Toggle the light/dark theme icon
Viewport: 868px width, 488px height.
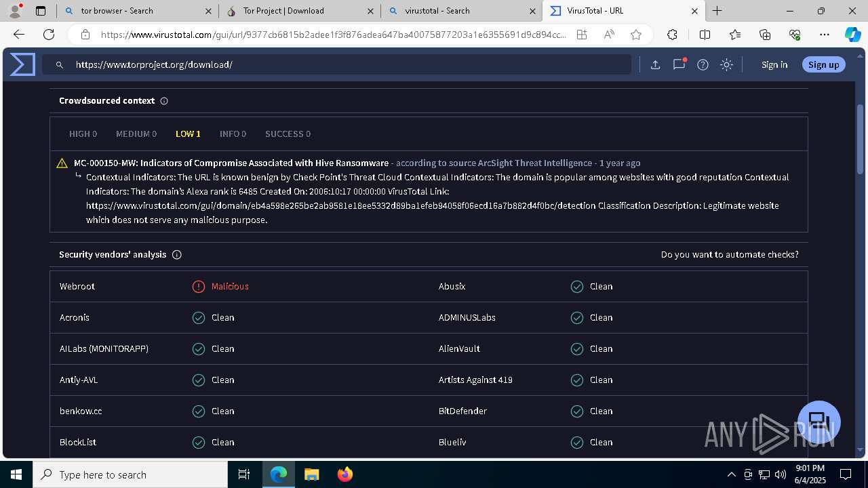[x=726, y=64]
